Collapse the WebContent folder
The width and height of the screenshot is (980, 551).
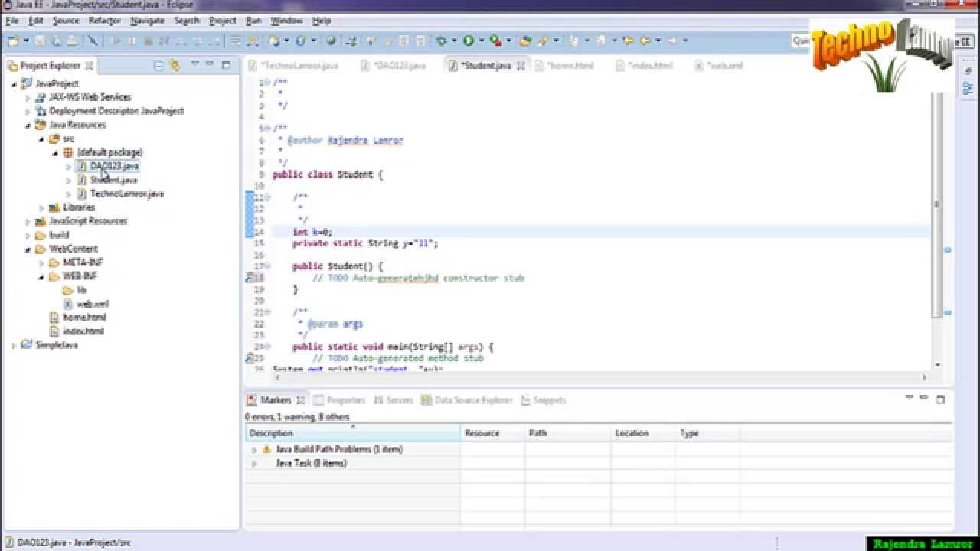28,249
